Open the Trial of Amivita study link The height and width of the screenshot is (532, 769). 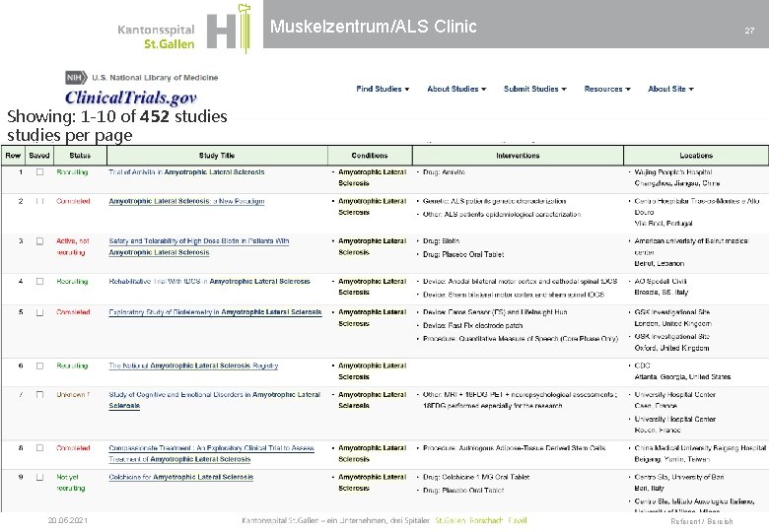pyautogui.click(x=186, y=172)
